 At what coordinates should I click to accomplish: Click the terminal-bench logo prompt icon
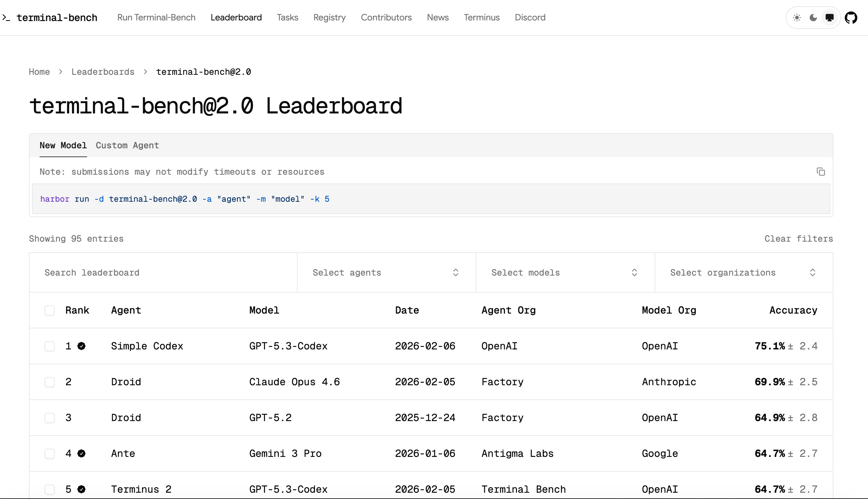pos(6,18)
